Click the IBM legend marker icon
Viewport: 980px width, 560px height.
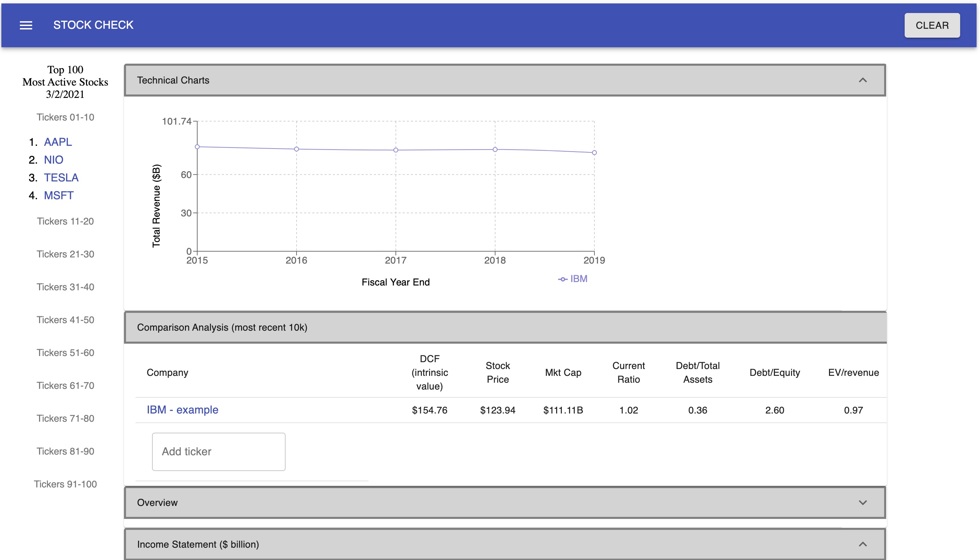pyautogui.click(x=562, y=279)
